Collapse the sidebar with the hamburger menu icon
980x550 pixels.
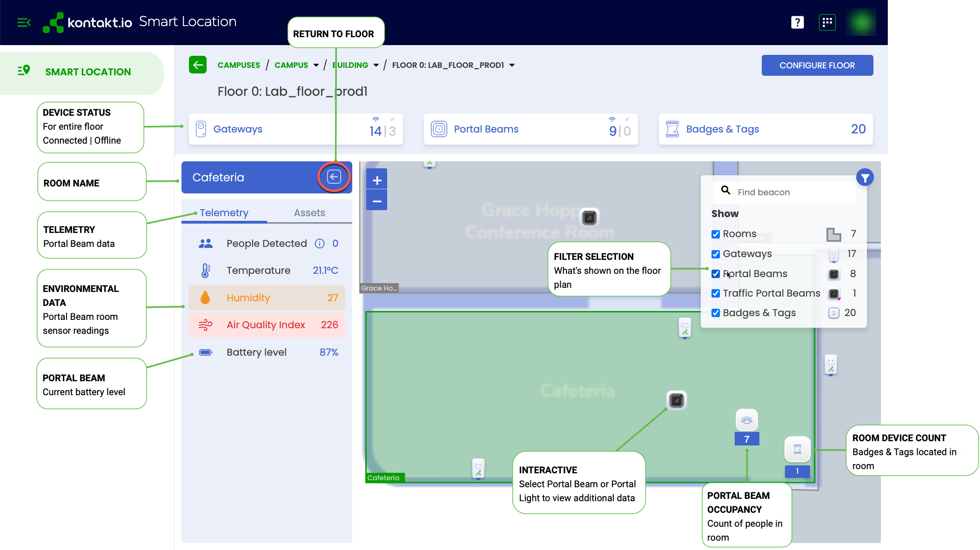[24, 22]
